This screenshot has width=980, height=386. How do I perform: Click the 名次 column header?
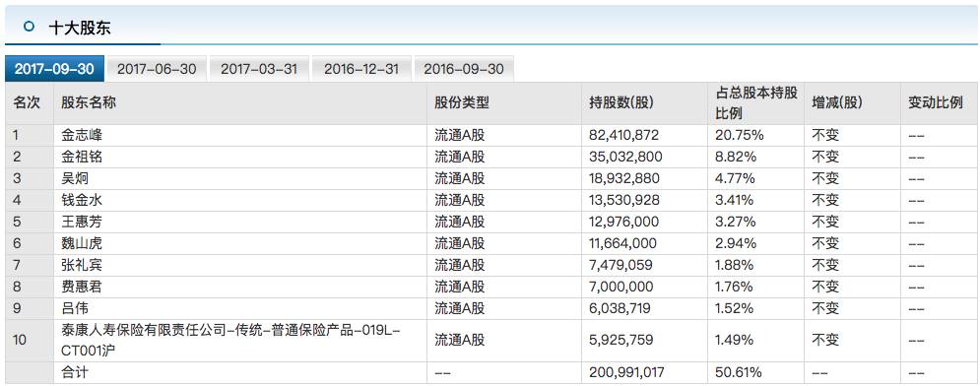pyautogui.click(x=27, y=103)
